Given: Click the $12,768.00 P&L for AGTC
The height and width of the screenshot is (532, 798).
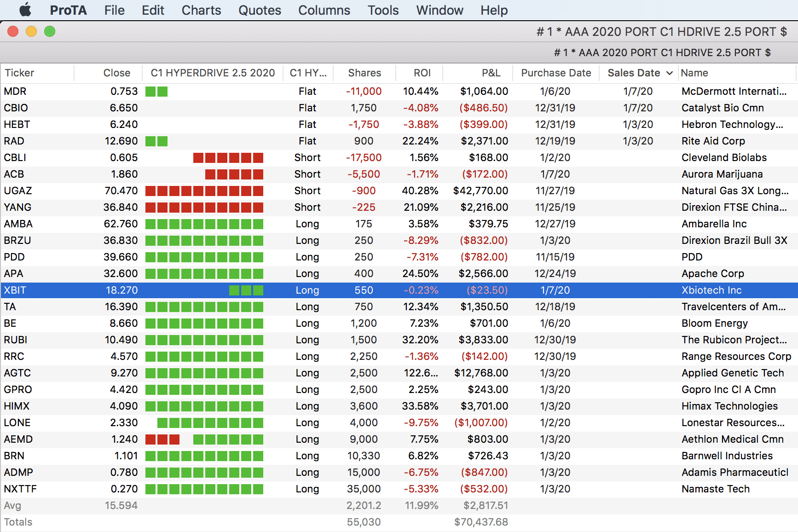Looking at the screenshot, I should [481, 373].
